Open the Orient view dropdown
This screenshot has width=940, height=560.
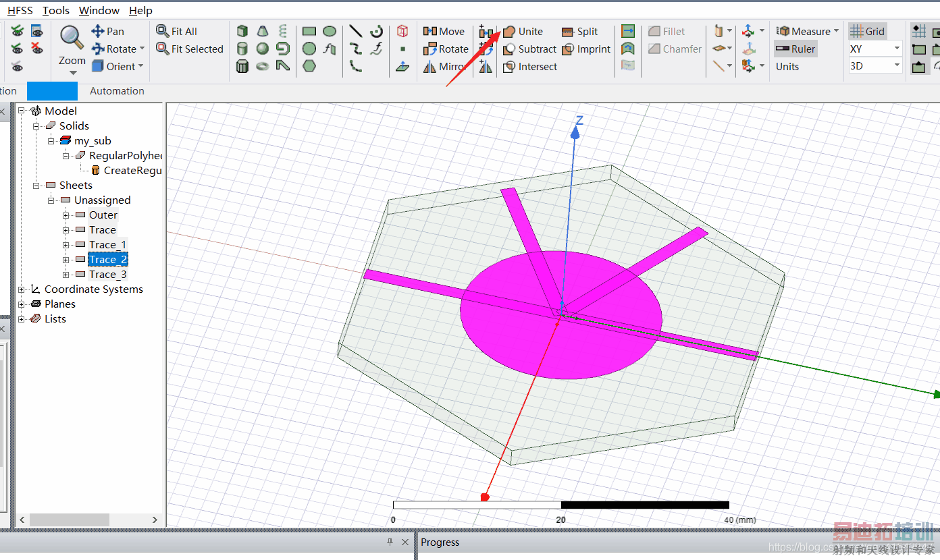pos(140,67)
